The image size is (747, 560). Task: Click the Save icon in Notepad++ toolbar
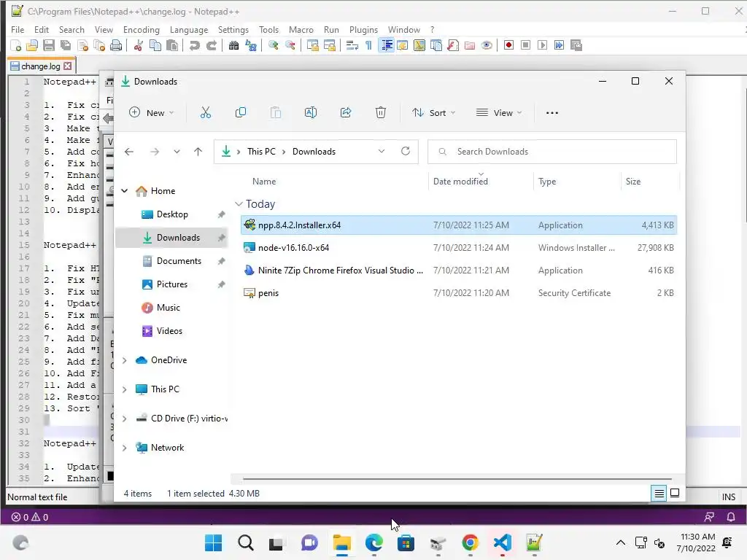pyautogui.click(x=49, y=45)
